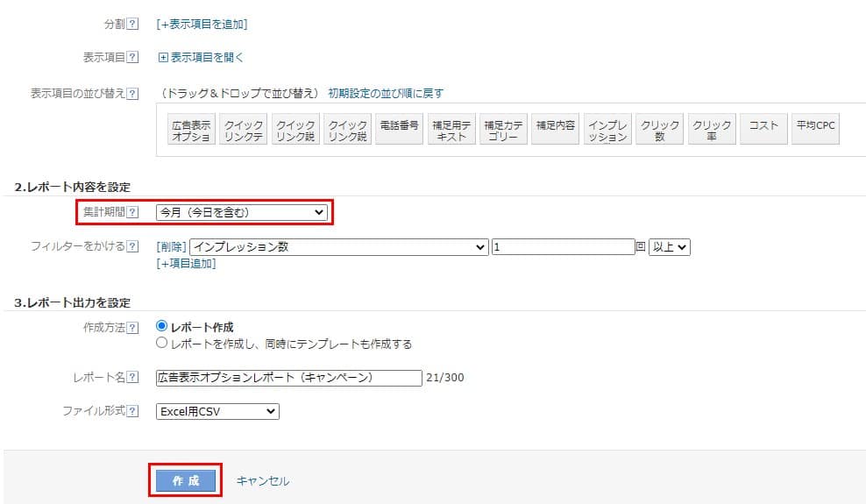The image size is (866, 504).
Task: Expand 表示項目を開く section
Action: click(x=201, y=58)
